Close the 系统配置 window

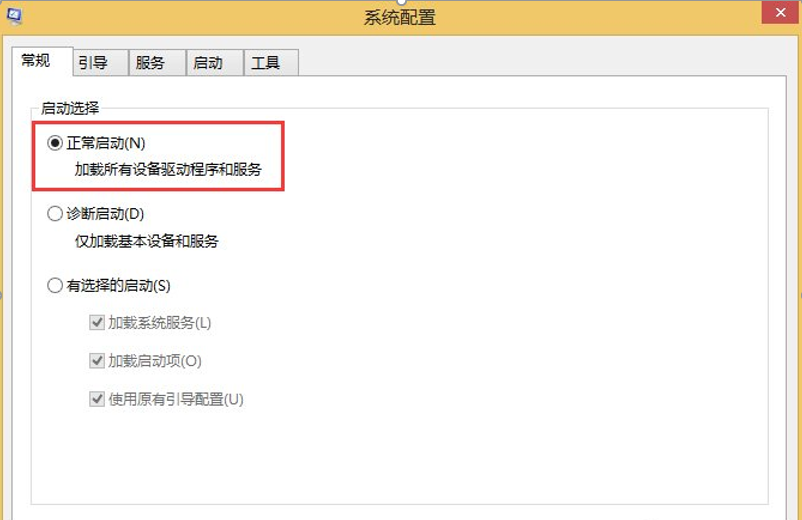(x=779, y=13)
